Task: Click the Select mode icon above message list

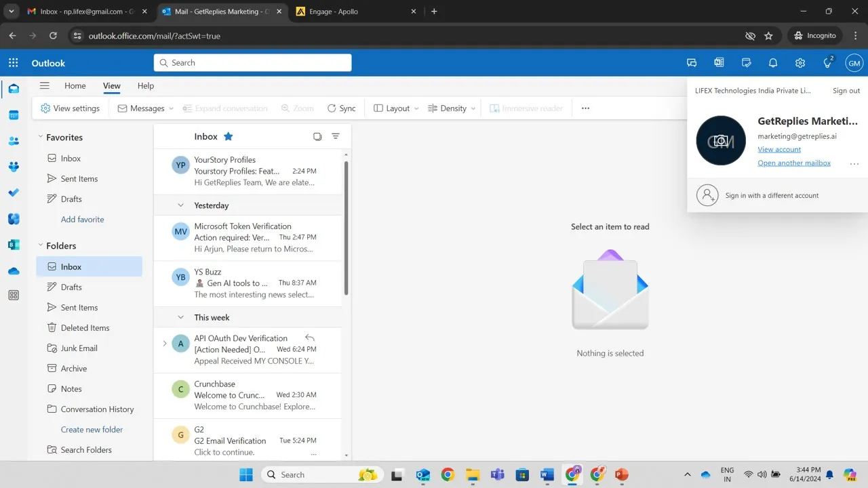Action: tap(317, 136)
